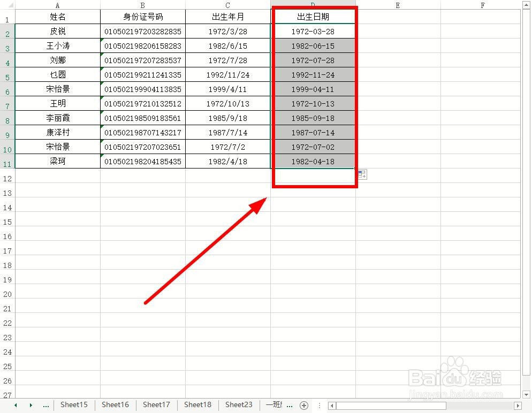Go to next sheet tab arrow
The image size is (532, 413).
tap(31, 405)
